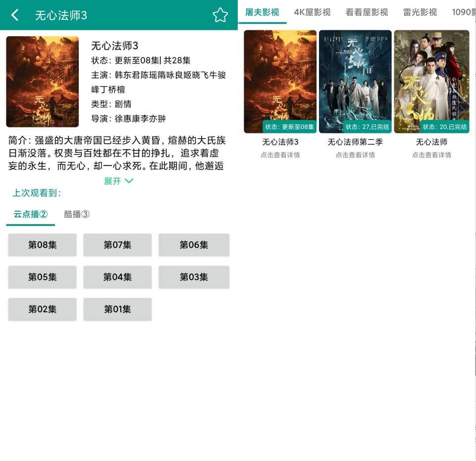Click the 导演: 徐惠康李亦翀 text
Viewport: 476px width, 461px height.
[x=128, y=118]
